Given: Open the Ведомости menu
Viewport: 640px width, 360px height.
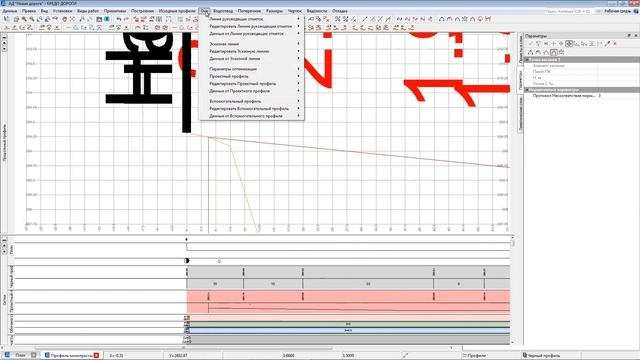Looking at the screenshot, I should 317,11.
